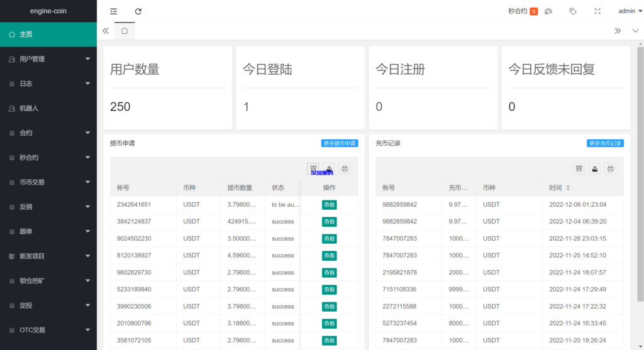The image size is (644, 350).
Task: Click deposit account 7151108336
Action: pos(399,289)
